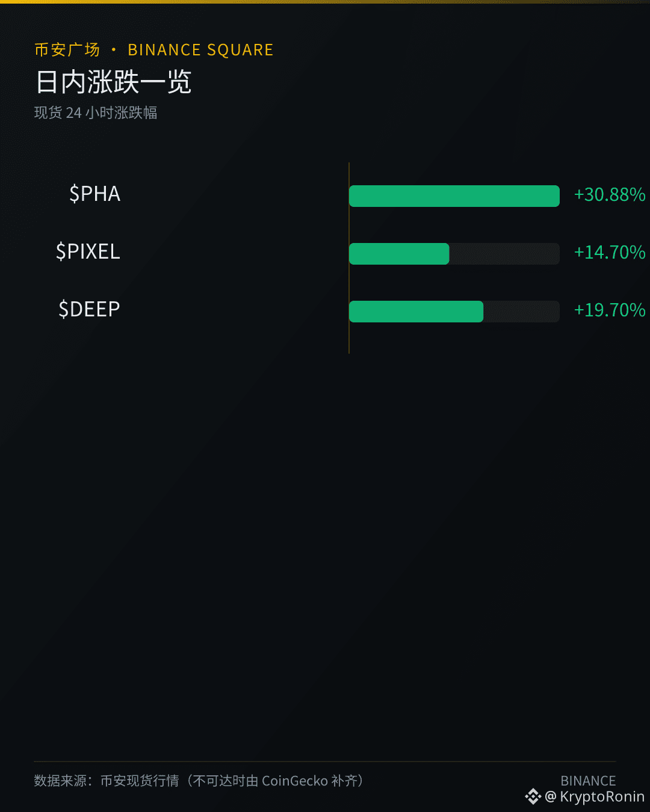Click the green $DEEP bar fill
The height and width of the screenshot is (812, 650).
[416, 312]
